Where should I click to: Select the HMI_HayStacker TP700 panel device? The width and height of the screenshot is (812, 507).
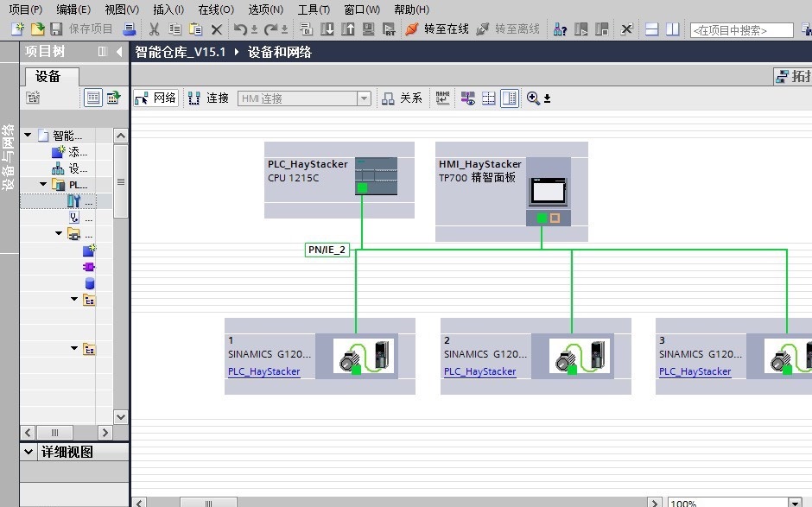[x=511, y=192]
